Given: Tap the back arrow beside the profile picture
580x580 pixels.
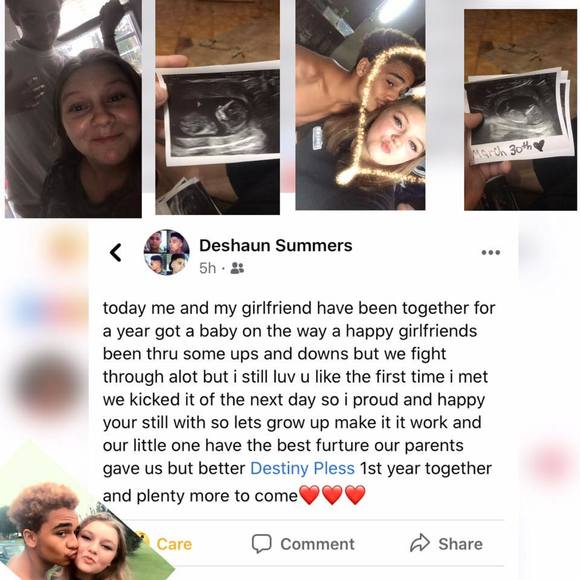Looking at the screenshot, I should coord(116,253).
